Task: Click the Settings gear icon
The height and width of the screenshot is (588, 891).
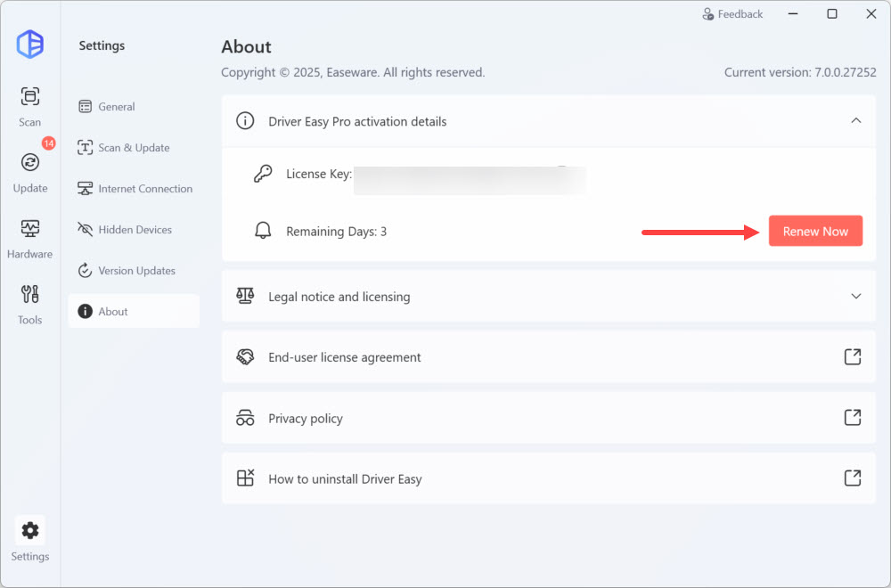Action: tap(30, 531)
